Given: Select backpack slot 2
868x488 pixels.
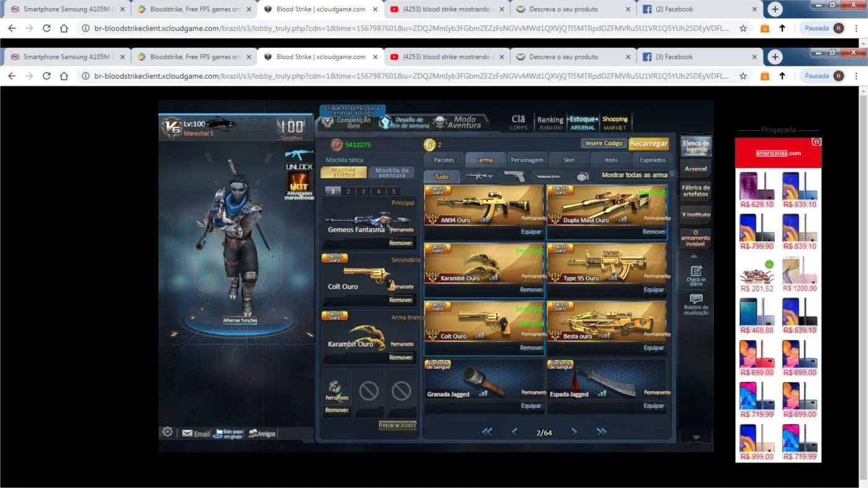Looking at the screenshot, I should click(348, 192).
